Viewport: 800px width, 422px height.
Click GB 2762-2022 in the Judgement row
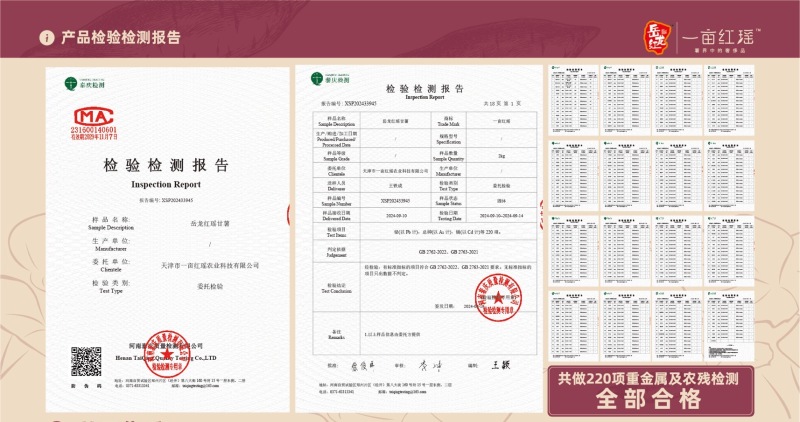432,252
